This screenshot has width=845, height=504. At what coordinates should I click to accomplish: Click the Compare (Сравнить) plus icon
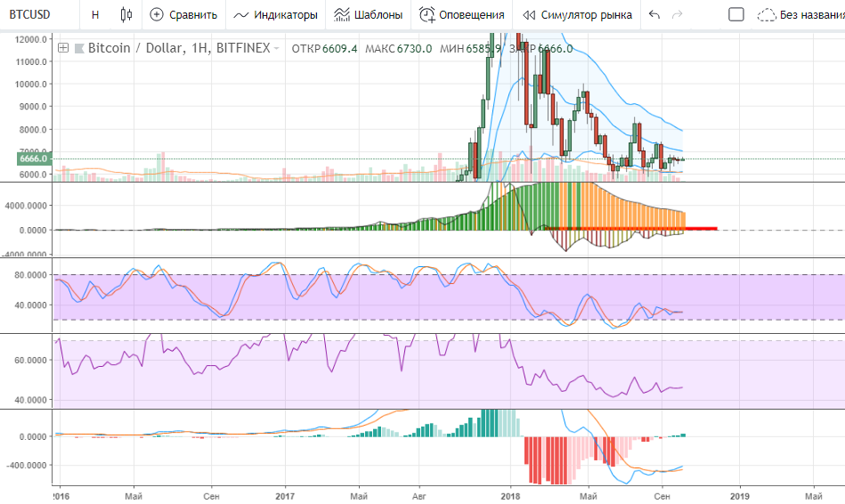(157, 14)
